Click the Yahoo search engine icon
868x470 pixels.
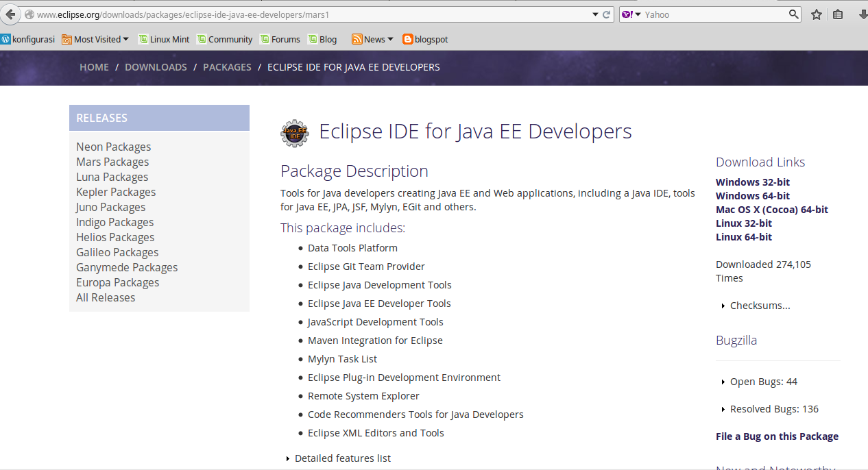pyautogui.click(x=627, y=14)
